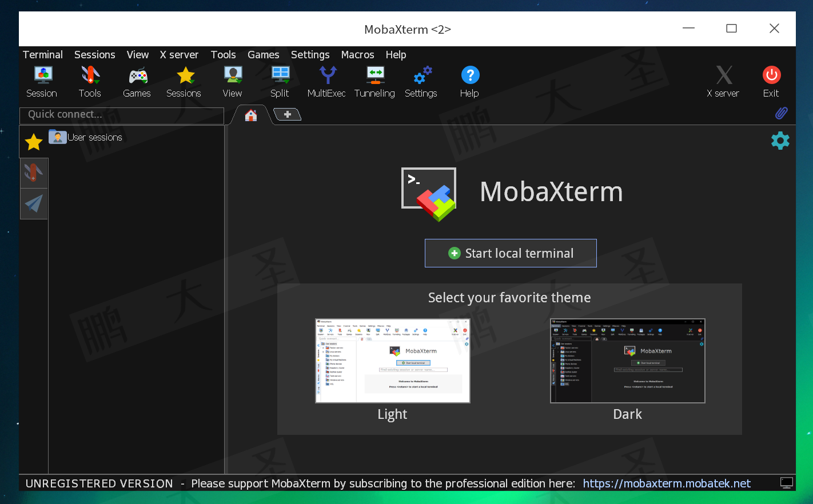The height and width of the screenshot is (504, 813).
Task: Choose the Dark theme thumbnail
Action: (x=628, y=361)
